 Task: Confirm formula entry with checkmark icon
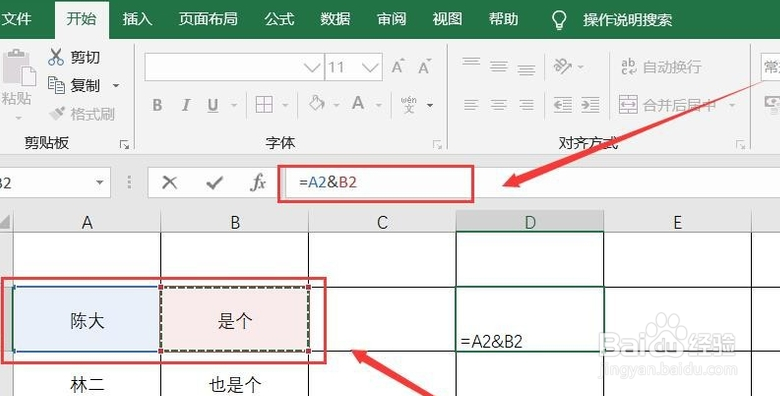click(214, 183)
